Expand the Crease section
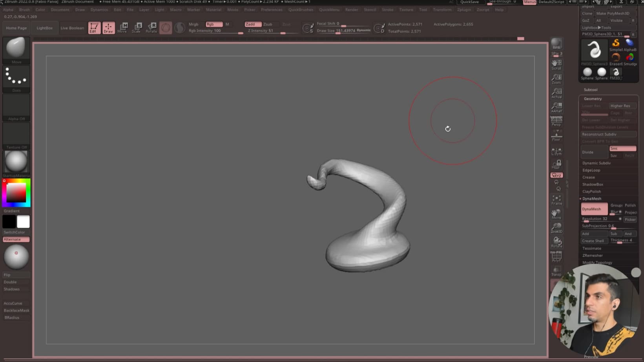644x362 pixels. coord(589,177)
